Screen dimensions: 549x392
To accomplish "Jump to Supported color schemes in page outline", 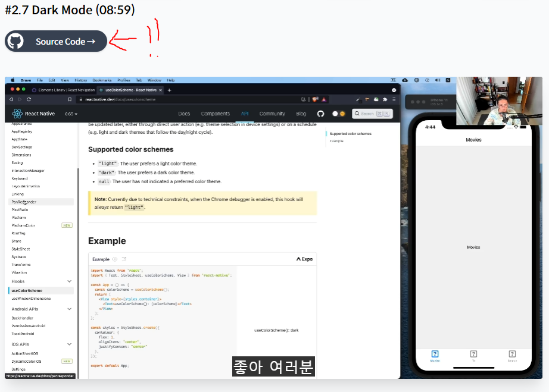I will click(x=351, y=134).
